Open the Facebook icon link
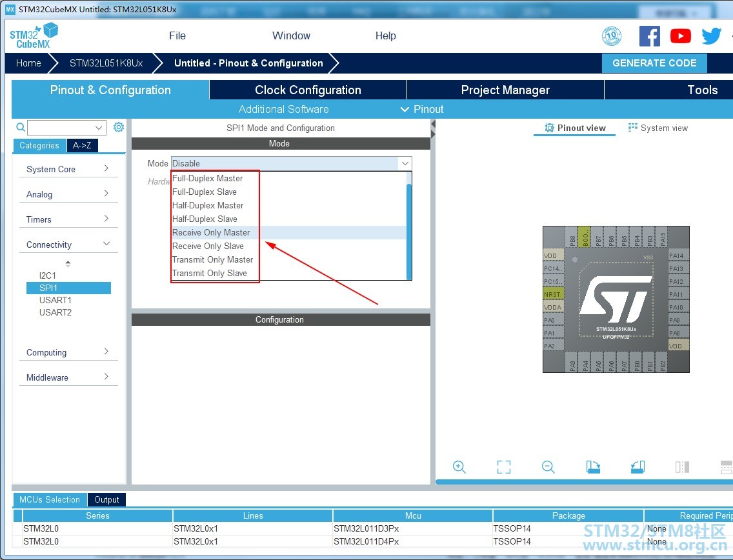The image size is (733, 560). pos(649,36)
